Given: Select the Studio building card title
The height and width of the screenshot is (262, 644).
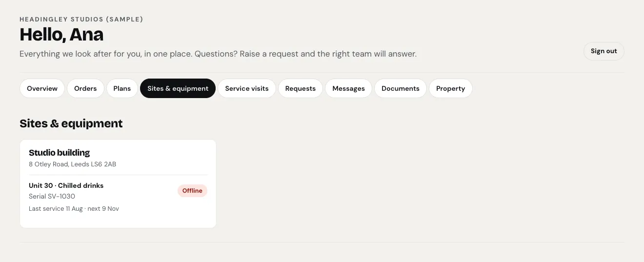Looking at the screenshot, I should point(60,153).
